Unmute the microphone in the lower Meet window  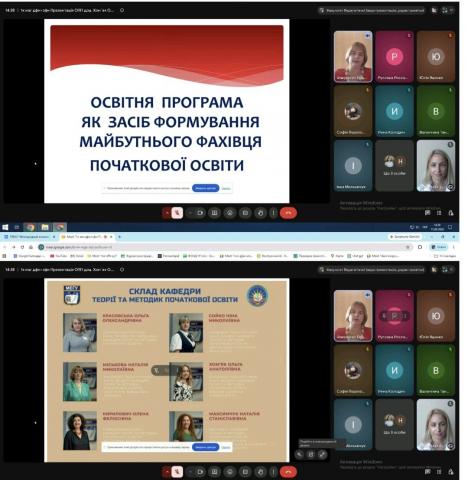(x=177, y=472)
